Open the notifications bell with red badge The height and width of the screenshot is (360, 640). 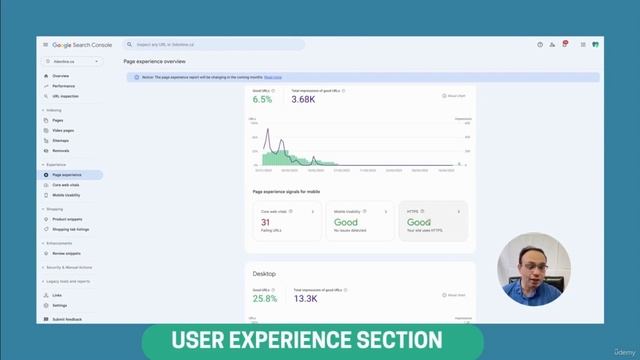tap(565, 44)
